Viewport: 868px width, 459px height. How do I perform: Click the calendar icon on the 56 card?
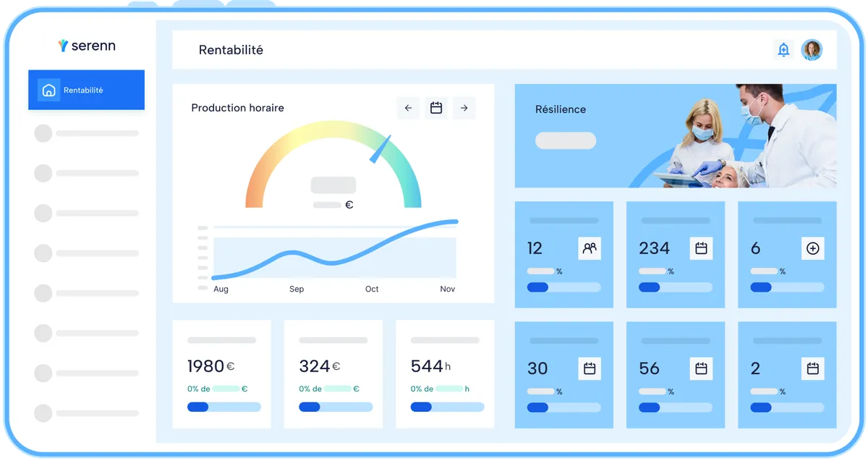tap(701, 369)
